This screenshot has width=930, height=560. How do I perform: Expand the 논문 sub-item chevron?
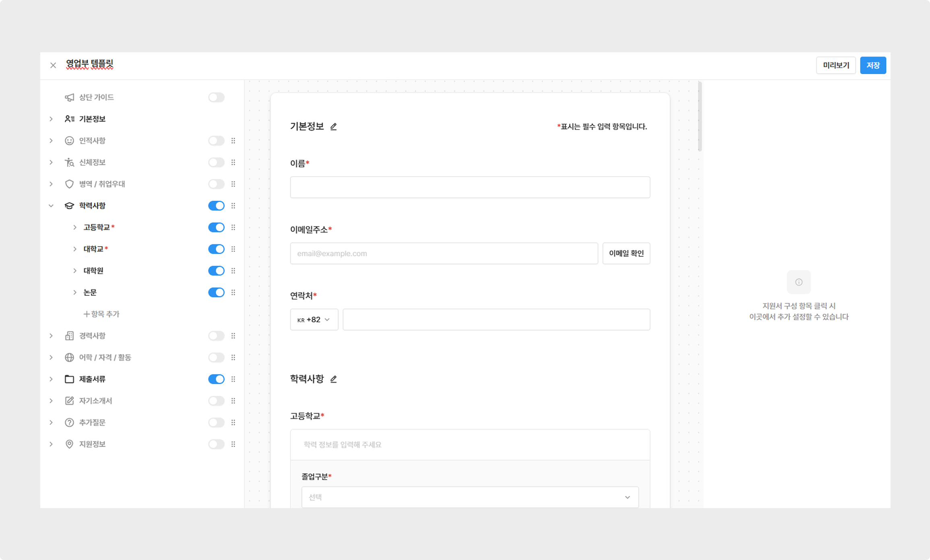(x=75, y=293)
